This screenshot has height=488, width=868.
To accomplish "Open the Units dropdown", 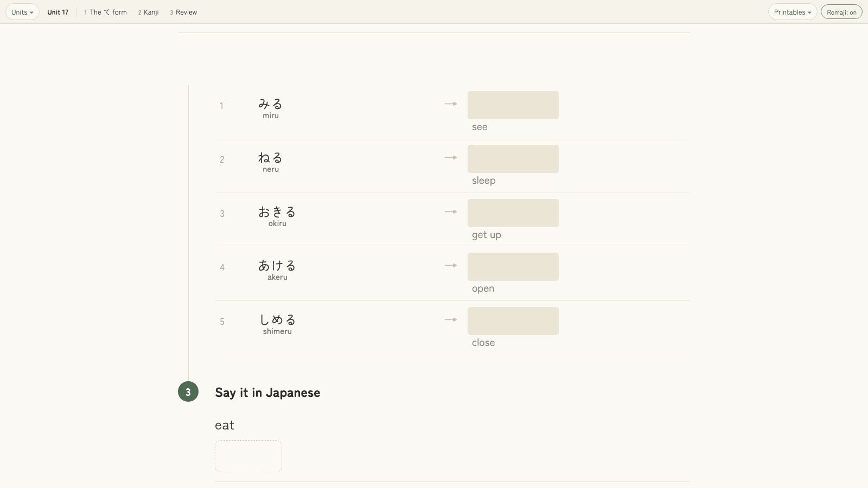I will pos(22,12).
